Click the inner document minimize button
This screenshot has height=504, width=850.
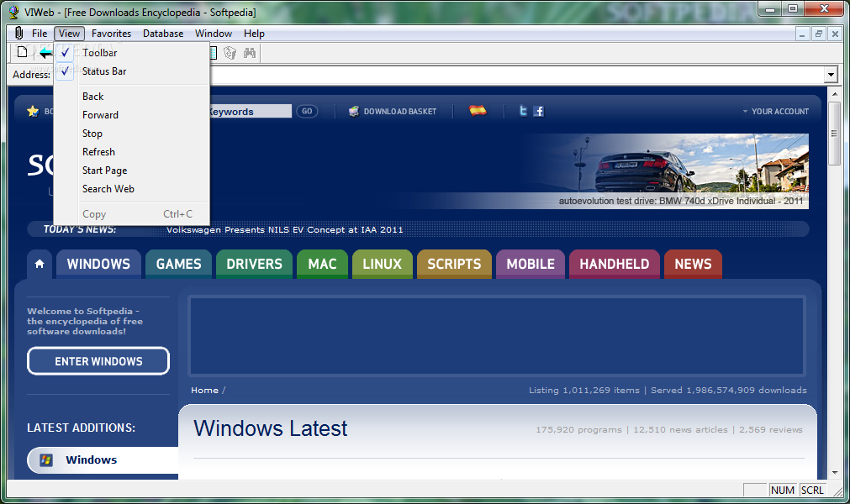pos(802,34)
